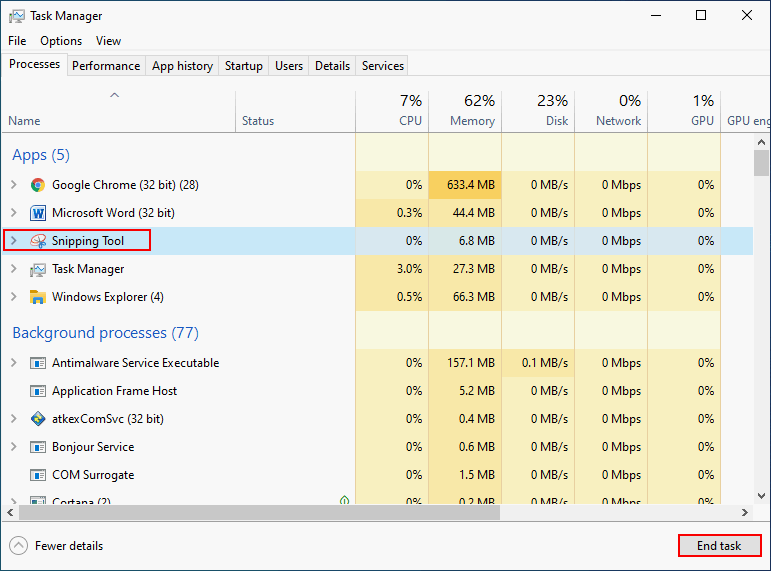This screenshot has height=571, width=771.
Task: Select the Windows Explorer (4) row
Action: coord(377,297)
